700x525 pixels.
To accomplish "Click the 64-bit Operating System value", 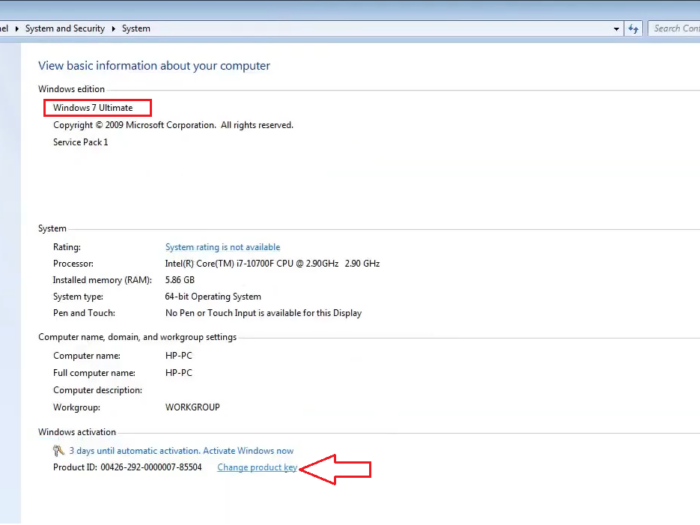I will [x=213, y=297].
